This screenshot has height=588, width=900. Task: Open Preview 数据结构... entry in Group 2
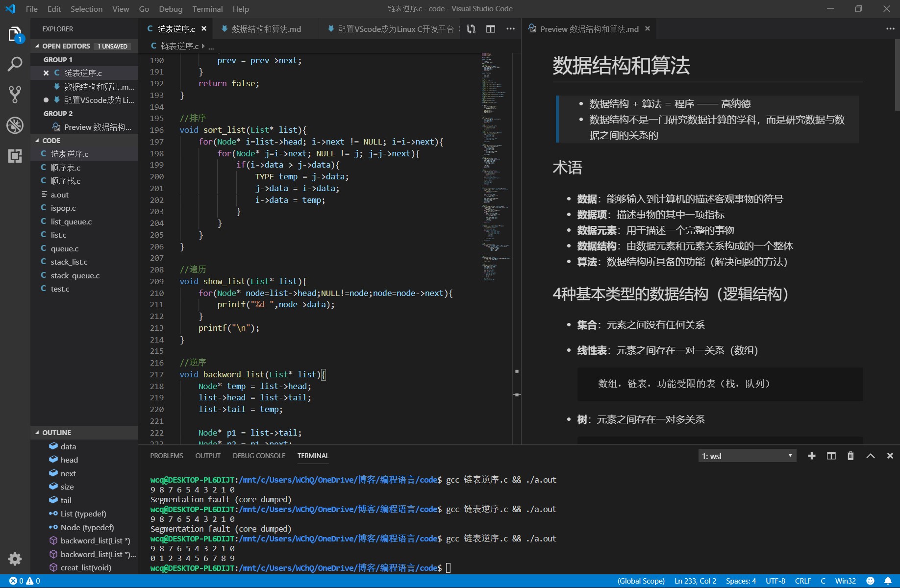[x=84, y=127]
